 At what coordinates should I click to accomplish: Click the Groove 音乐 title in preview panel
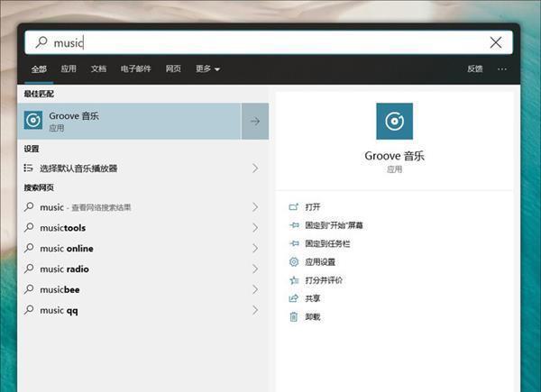pos(394,156)
